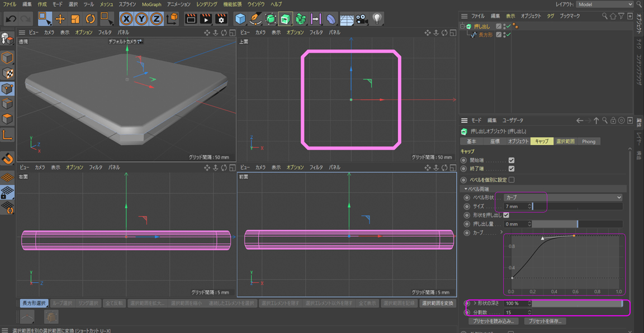Open the MoGraph menu
Screen dimensions: 644x333
click(x=151, y=4)
